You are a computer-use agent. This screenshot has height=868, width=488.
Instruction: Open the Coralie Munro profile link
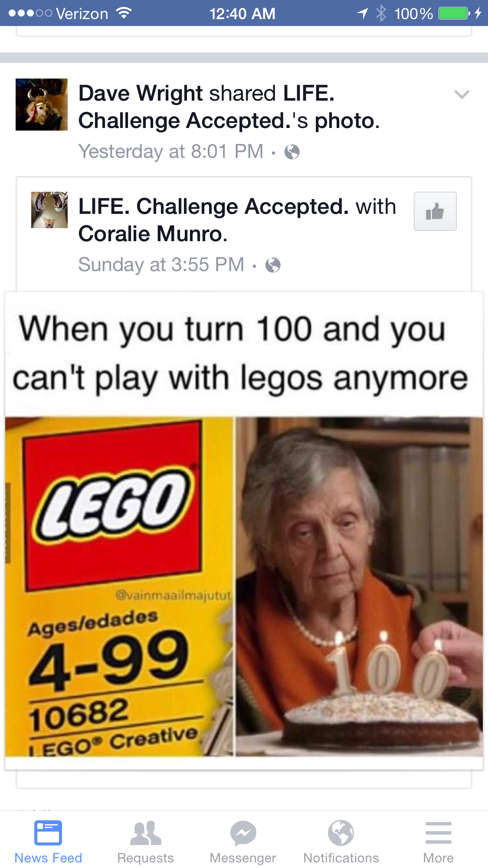(x=153, y=234)
